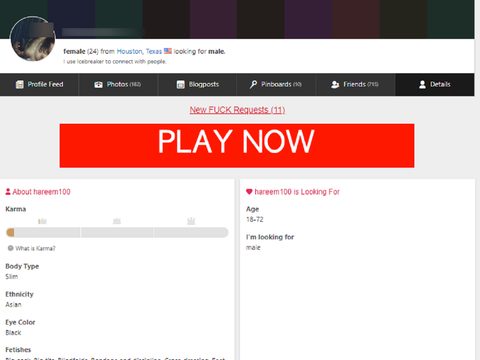The height and width of the screenshot is (360, 480).
Task: Click the US flag icon
Action: click(x=168, y=51)
